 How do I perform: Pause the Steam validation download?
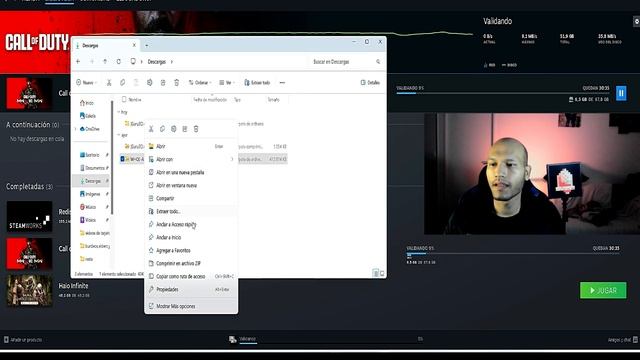pyautogui.click(x=621, y=93)
